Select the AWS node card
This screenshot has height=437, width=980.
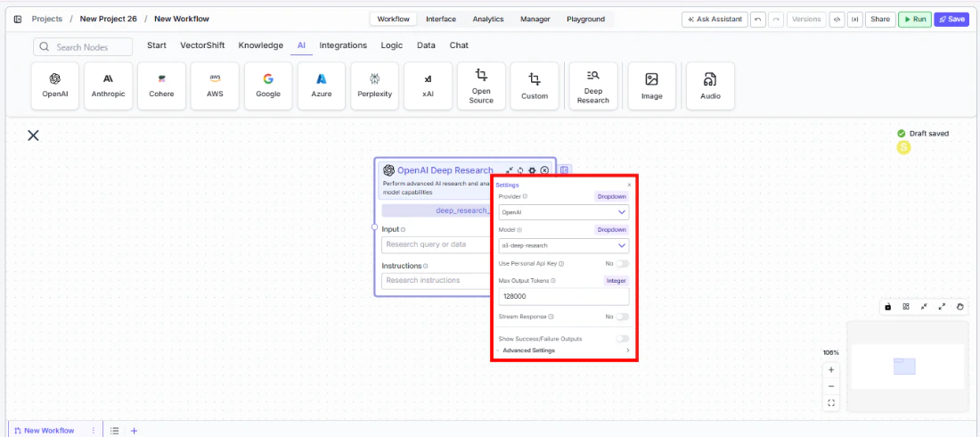(x=215, y=86)
